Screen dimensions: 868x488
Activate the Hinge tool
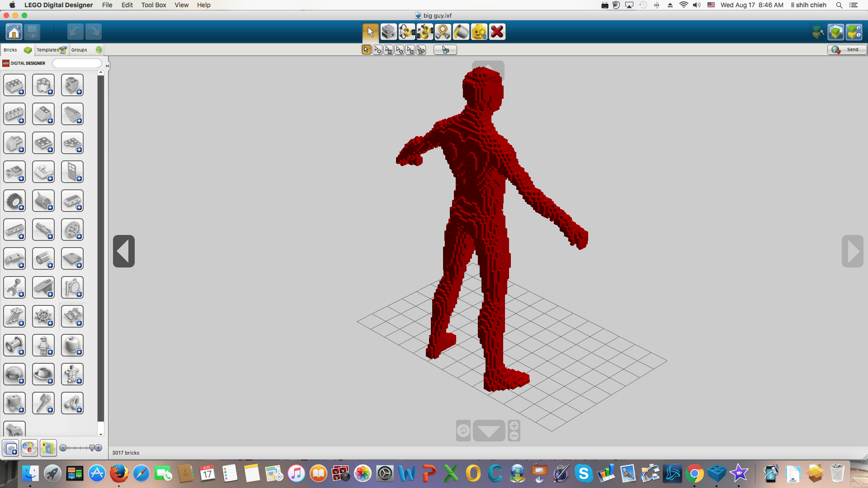pos(406,31)
